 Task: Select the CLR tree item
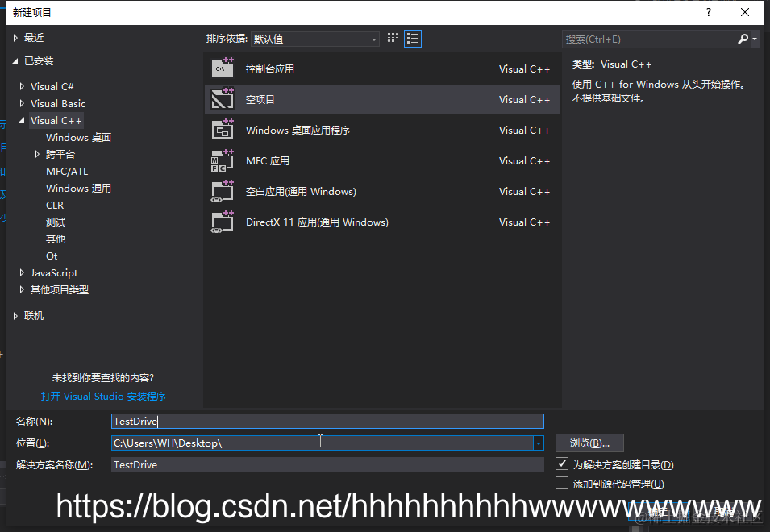(55, 206)
